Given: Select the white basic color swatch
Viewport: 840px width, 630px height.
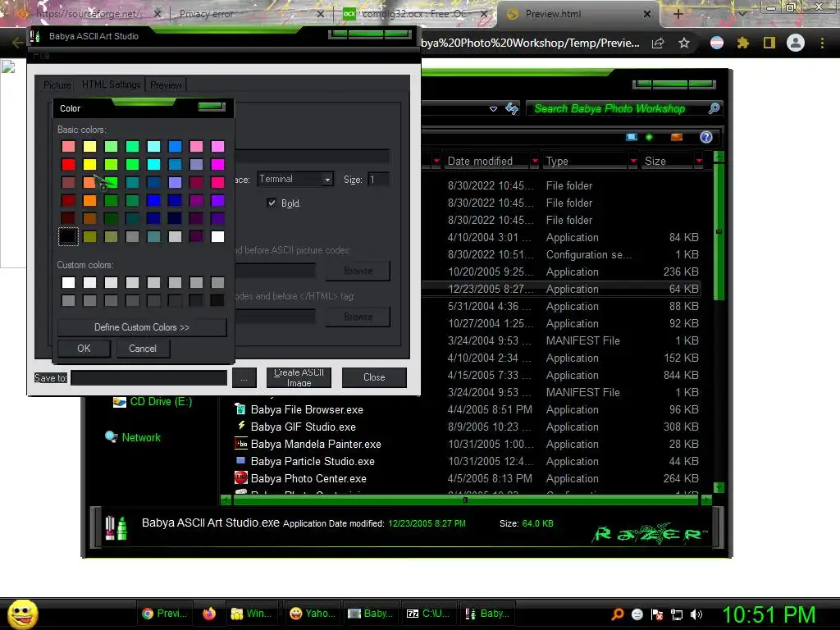Looking at the screenshot, I should (217, 236).
